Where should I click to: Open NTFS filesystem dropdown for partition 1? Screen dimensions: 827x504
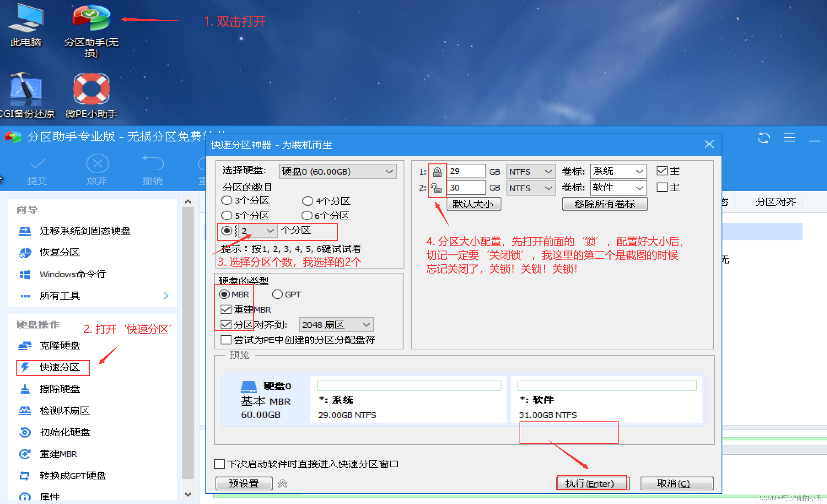[531, 172]
